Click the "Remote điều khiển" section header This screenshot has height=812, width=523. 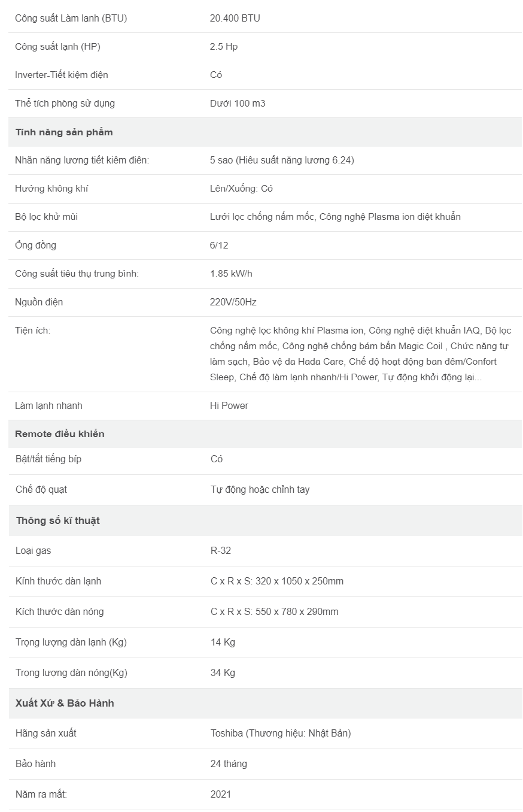[x=60, y=434]
